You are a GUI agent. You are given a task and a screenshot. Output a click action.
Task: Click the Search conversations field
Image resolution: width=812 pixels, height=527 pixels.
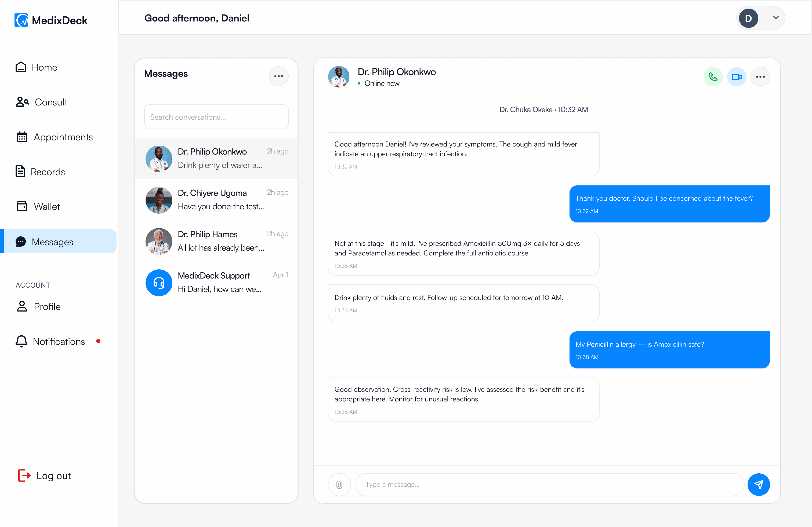click(216, 117)
